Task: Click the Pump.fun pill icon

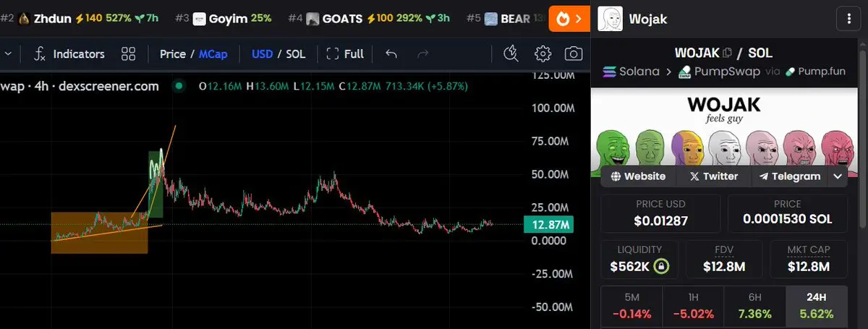Action: click(x=790, y=72)
